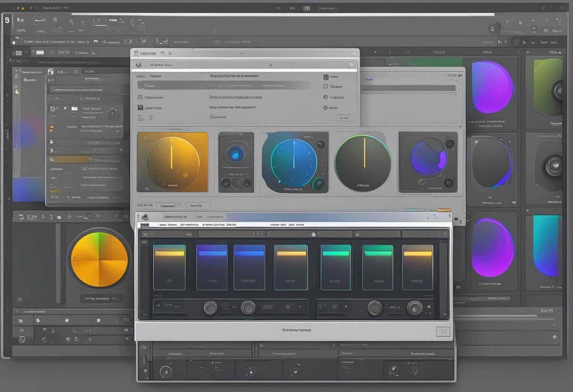Viewport: 573px width, 392px height.
Task: Open the first menu in mixer window
Action: [x=166, y=225]
